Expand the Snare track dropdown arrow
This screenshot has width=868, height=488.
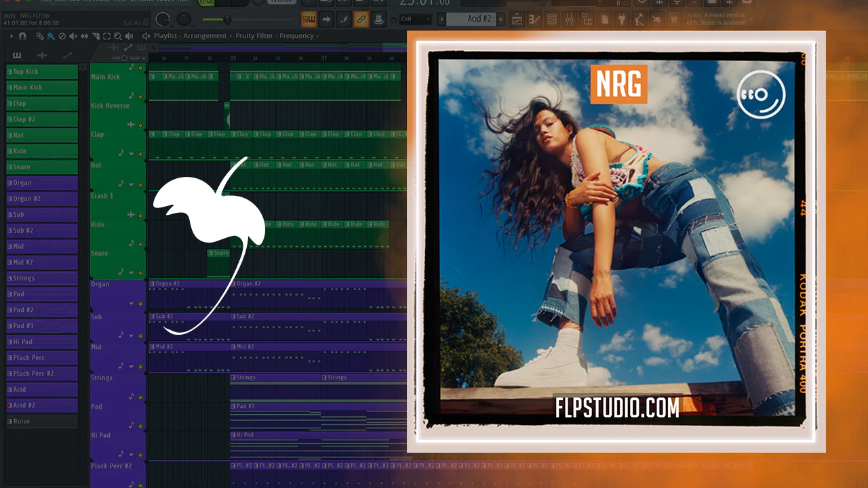click(x=131, y=272)
